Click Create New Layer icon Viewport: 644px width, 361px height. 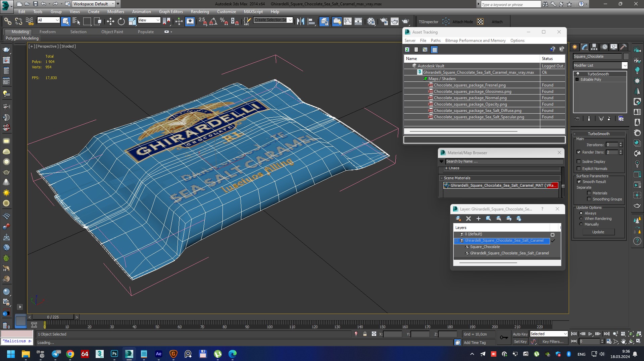(458, 219)
